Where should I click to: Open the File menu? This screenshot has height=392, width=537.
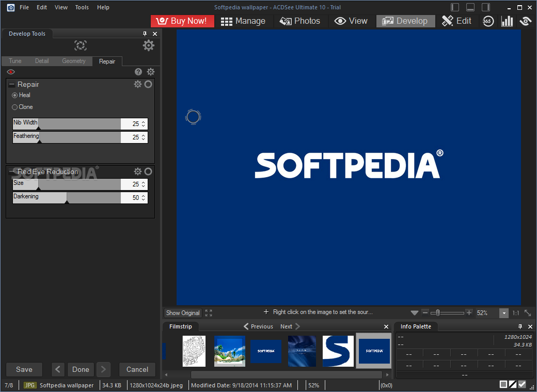[x=24, y=7]
